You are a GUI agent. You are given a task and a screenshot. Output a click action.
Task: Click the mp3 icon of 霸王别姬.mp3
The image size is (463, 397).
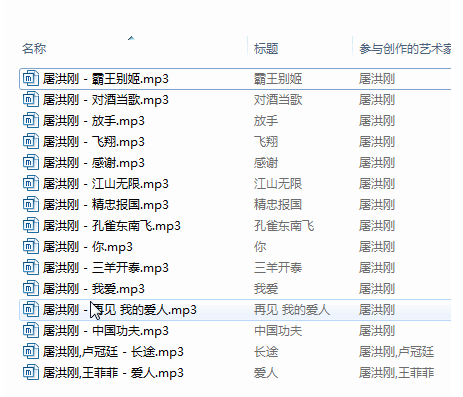pos(31,79)
